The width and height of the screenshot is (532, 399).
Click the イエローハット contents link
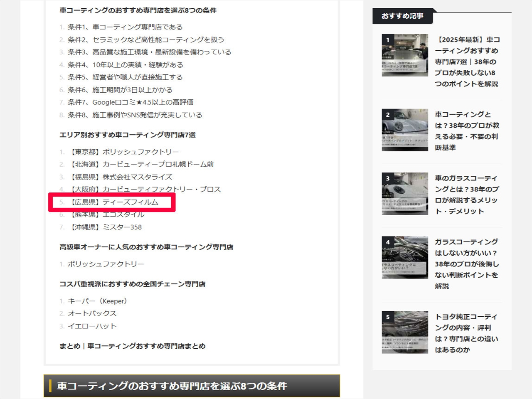(x=92, y=326)
